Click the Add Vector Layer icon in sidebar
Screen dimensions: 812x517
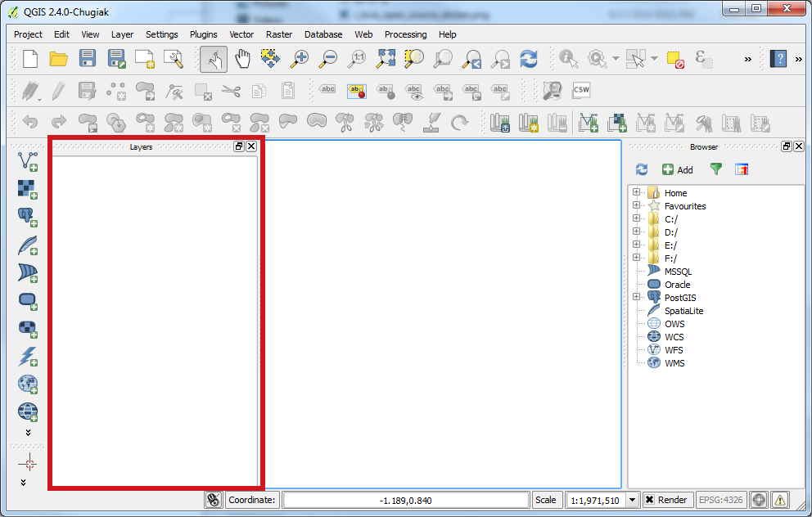pos(28,161)
